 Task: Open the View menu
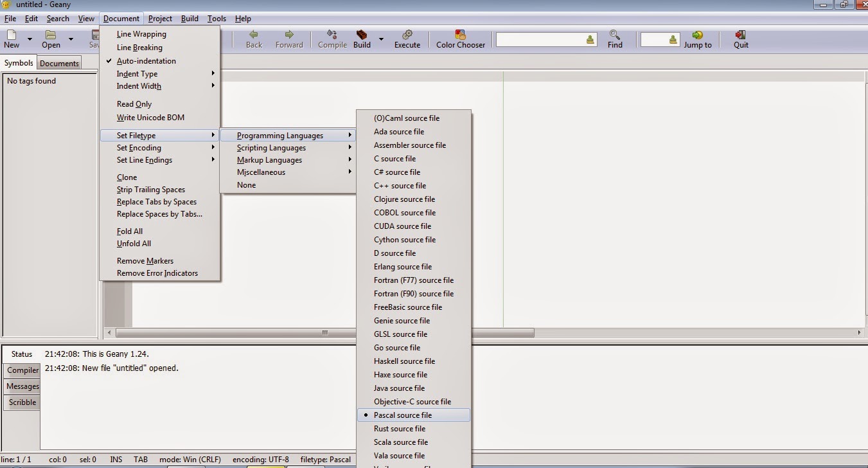[86, 19]
